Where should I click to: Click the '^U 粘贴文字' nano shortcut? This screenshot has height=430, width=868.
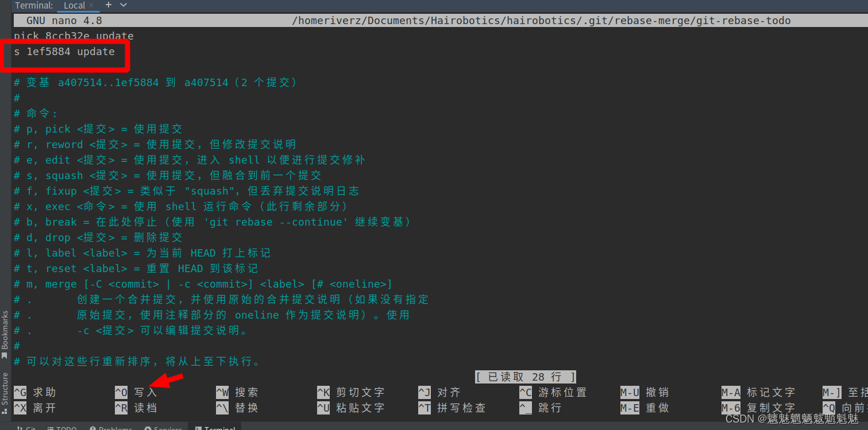(350, 408)
